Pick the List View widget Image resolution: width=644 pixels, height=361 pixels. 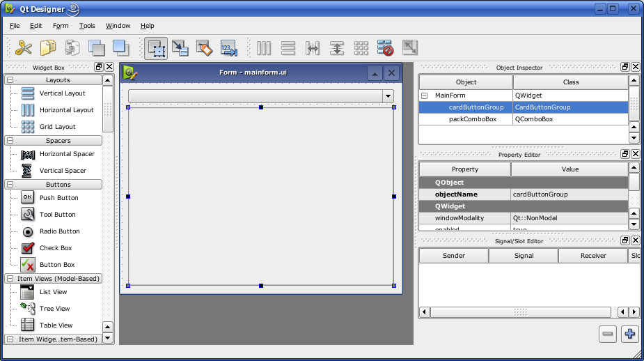pos(44,292)
